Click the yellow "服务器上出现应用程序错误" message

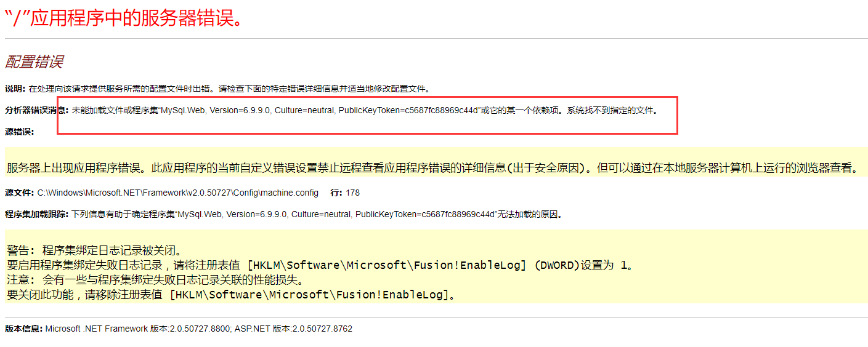click(431, 168)
